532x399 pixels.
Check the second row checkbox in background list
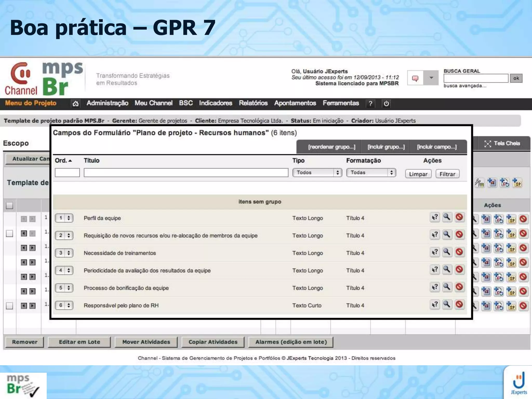9,234
